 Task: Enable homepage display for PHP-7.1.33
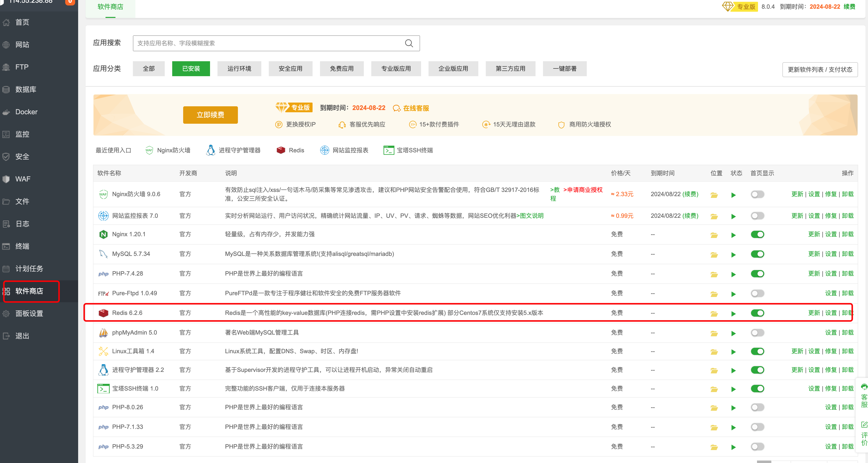757,427
